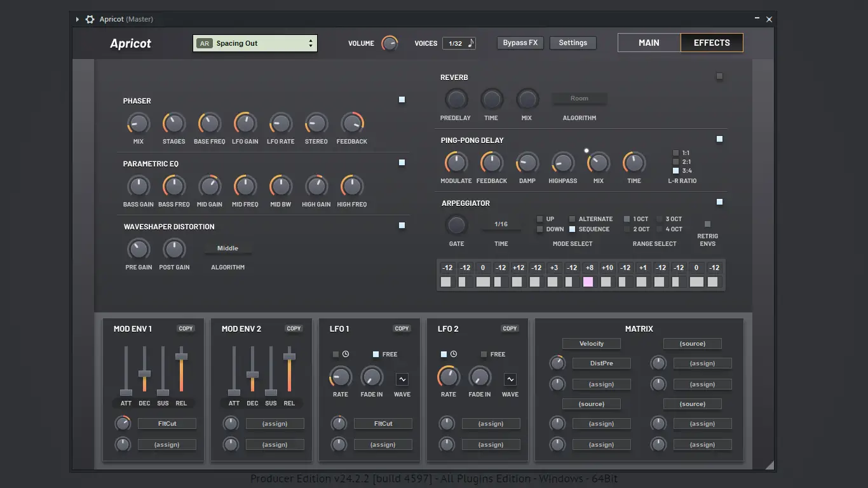Click the Bypass FX button
This screenshot has height=488, width=868.
520,43
